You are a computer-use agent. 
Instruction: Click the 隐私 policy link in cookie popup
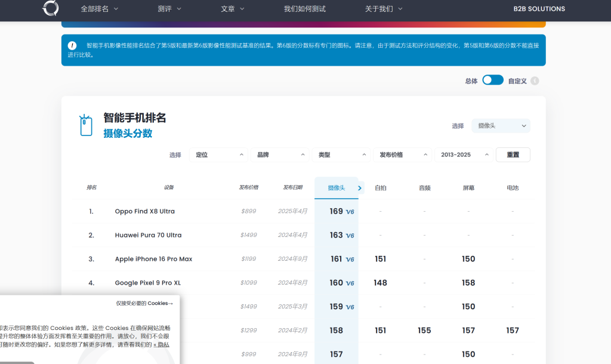coord(161,344)
